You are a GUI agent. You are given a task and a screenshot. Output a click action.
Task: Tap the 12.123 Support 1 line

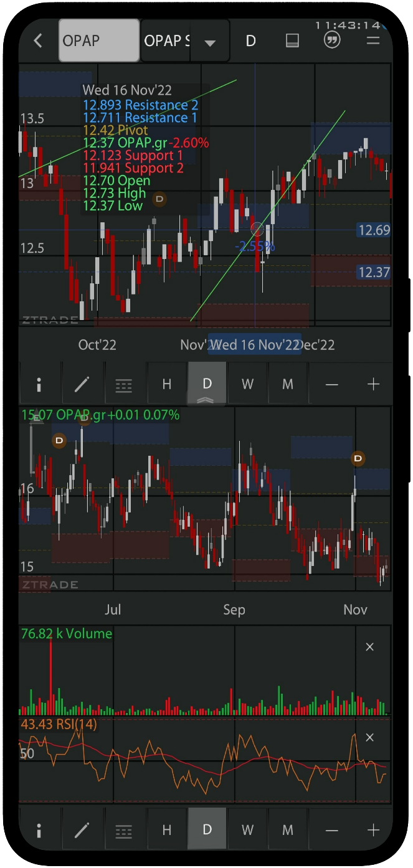click(x=133, y=155)
